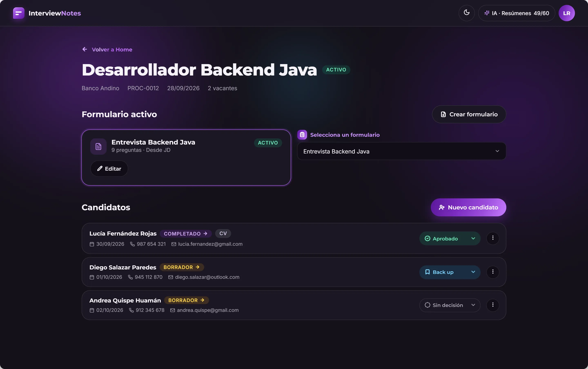Click the clipboard icon beside Selecciona un formulario

[302, 135]
